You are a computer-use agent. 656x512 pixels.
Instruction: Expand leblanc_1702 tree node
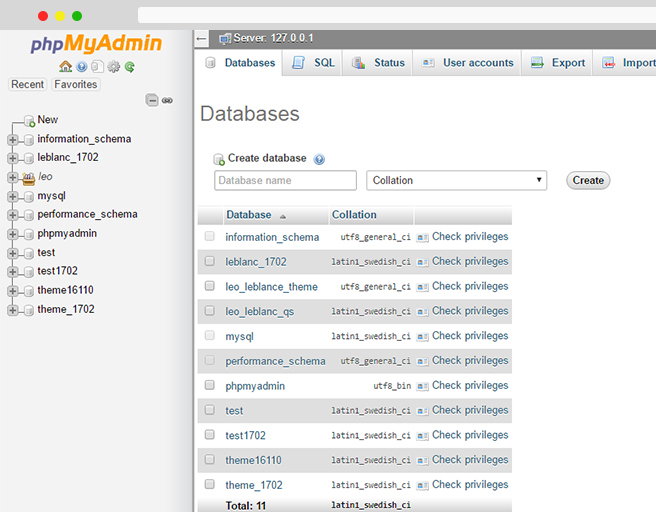coord(13,158)
